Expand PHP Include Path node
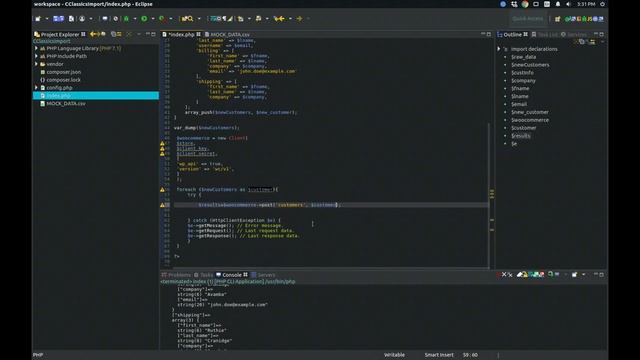The height and width of the screenshot is (360, 640). (x=36, y=56)
